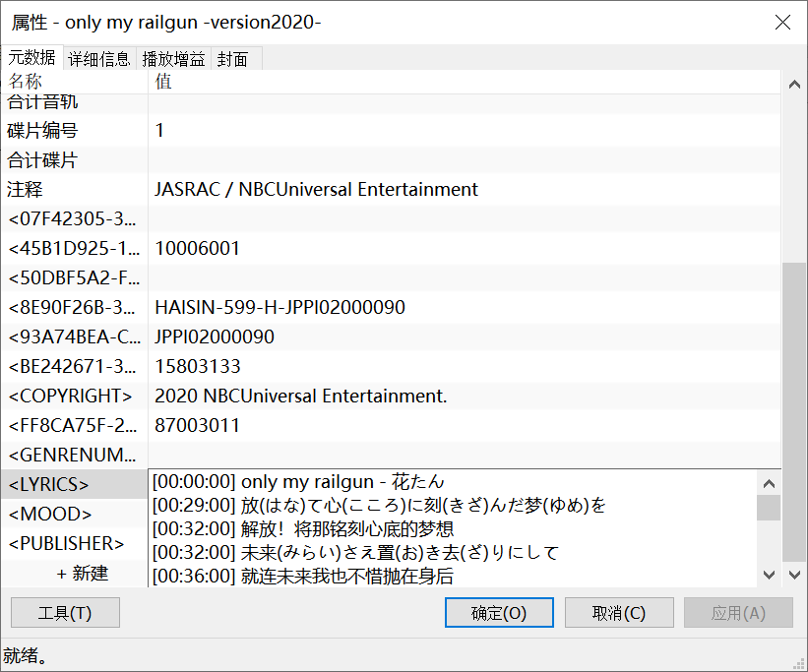Click lyrics line 解放！将那铭刻心底的梦想
Viewport: 808px width, 672px height.
[347, 528]
